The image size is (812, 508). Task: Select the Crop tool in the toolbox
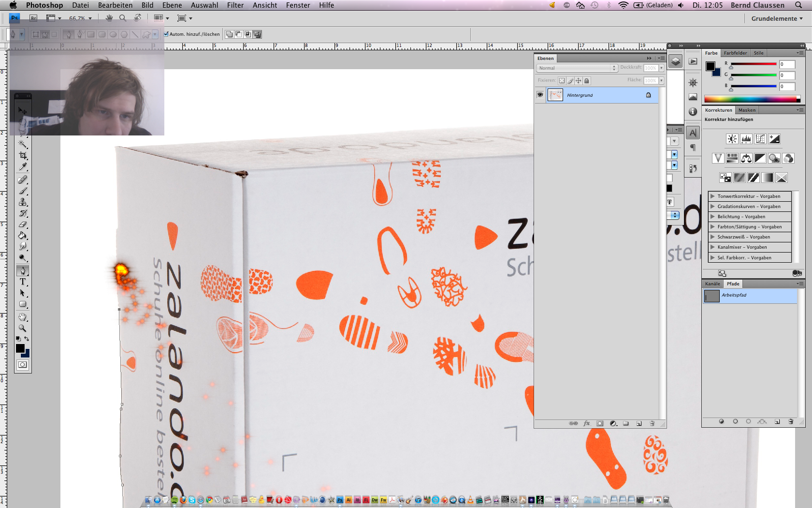[x=23, y=155]
